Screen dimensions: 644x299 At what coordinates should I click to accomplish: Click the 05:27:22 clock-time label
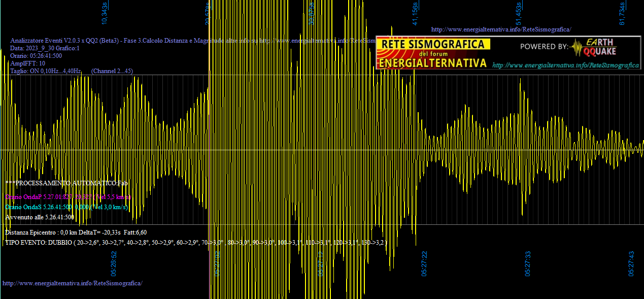coord(424,263)
